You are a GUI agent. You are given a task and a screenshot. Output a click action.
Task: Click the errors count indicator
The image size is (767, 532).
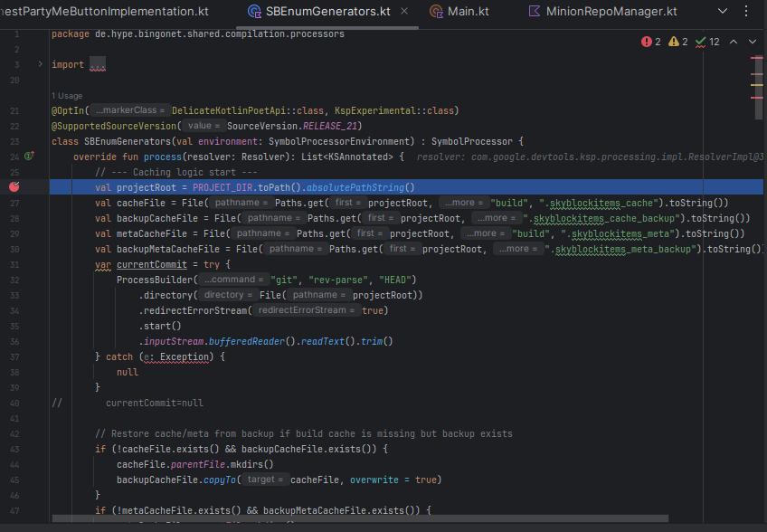pyautogui.click(x=651, y=42)
